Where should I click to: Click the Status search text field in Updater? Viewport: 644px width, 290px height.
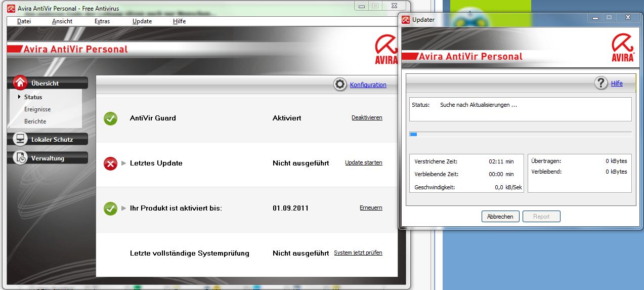520,109
